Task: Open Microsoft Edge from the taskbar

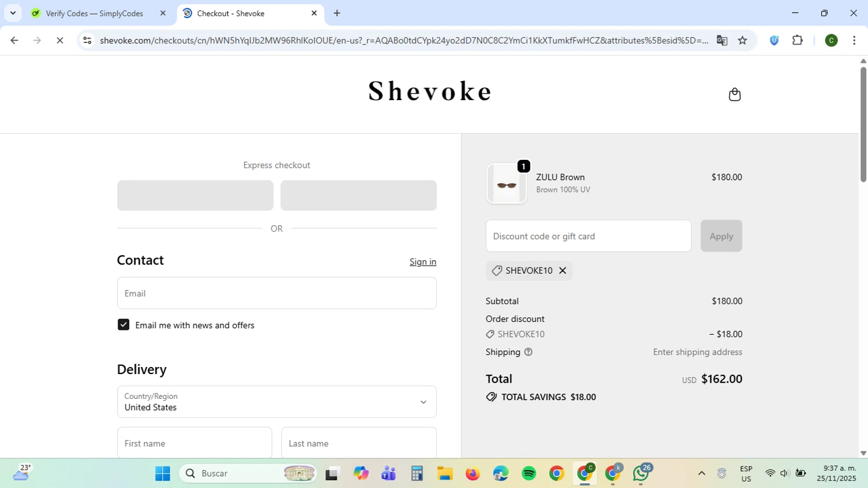Action: pyautogui.click(x=501, y=474)
